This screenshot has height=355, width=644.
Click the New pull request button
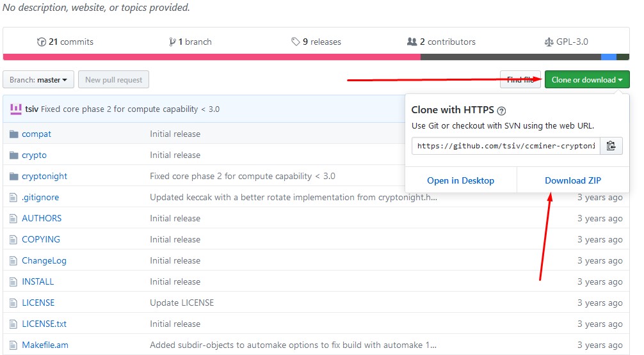coord(114,79)
